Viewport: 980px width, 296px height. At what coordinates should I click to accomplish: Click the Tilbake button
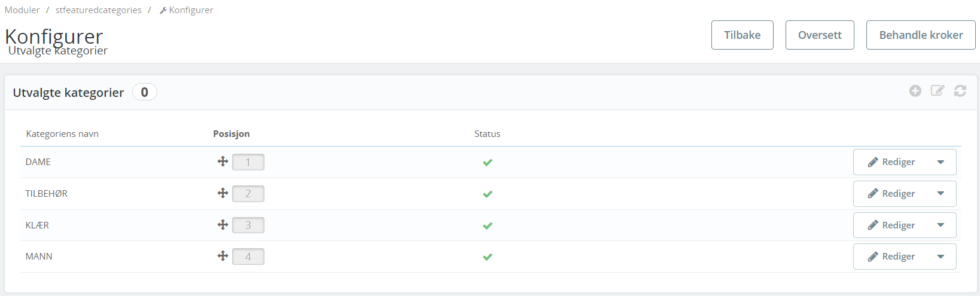[742, 35]
